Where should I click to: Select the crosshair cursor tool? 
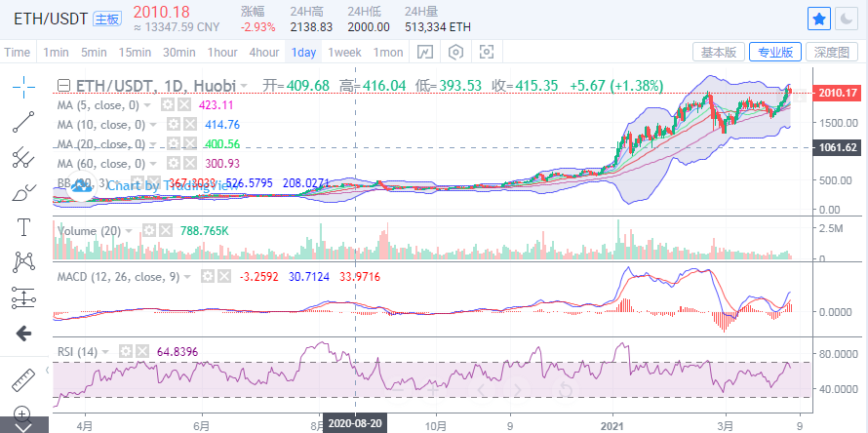point(23,87)
